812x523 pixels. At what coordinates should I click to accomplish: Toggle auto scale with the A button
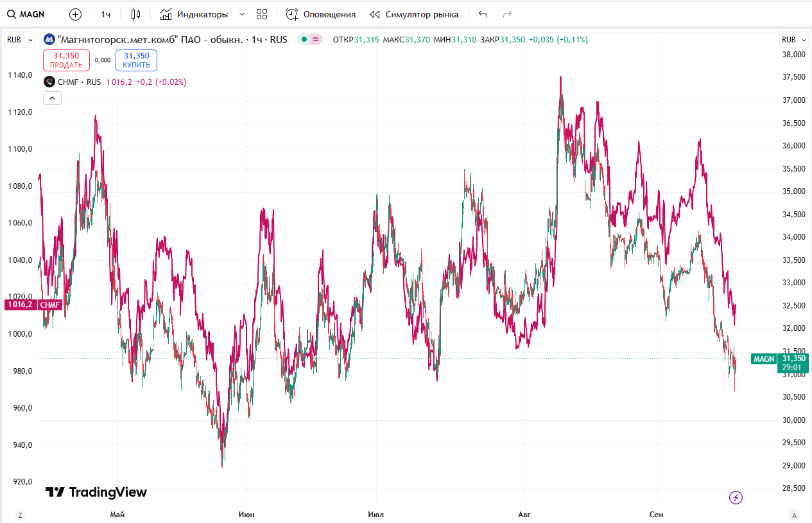794,515
